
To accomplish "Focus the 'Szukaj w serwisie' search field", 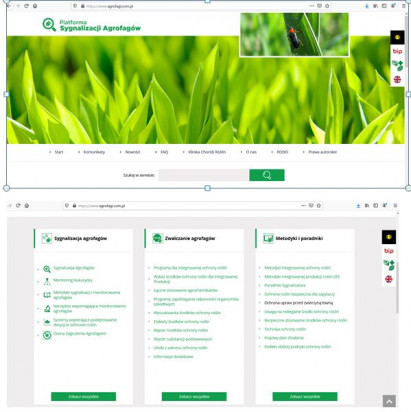I will (x=204, y=175).
